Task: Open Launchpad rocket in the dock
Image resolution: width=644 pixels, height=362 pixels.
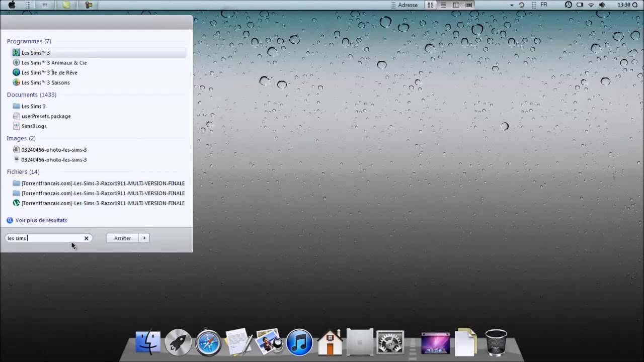Action: (178, 342)
